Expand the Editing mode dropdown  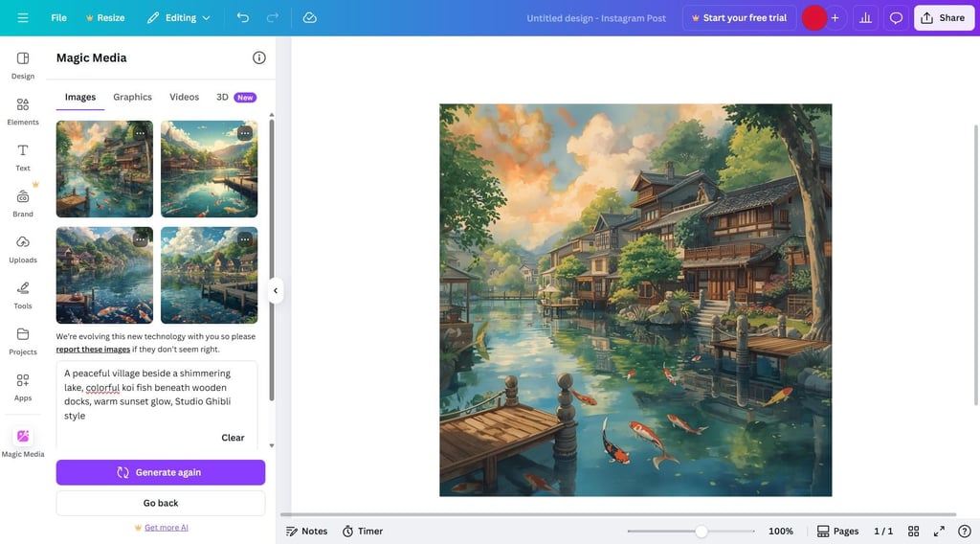click(178, 17)
